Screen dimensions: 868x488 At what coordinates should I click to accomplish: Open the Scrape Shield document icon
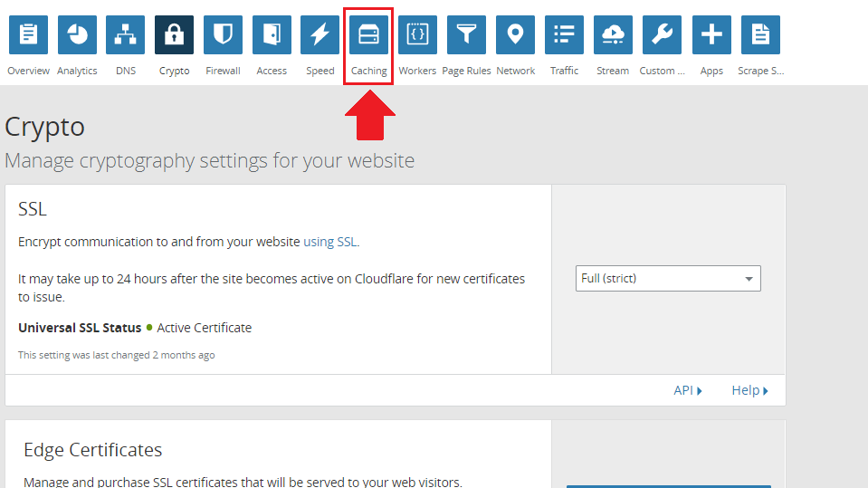pos(760,35)
